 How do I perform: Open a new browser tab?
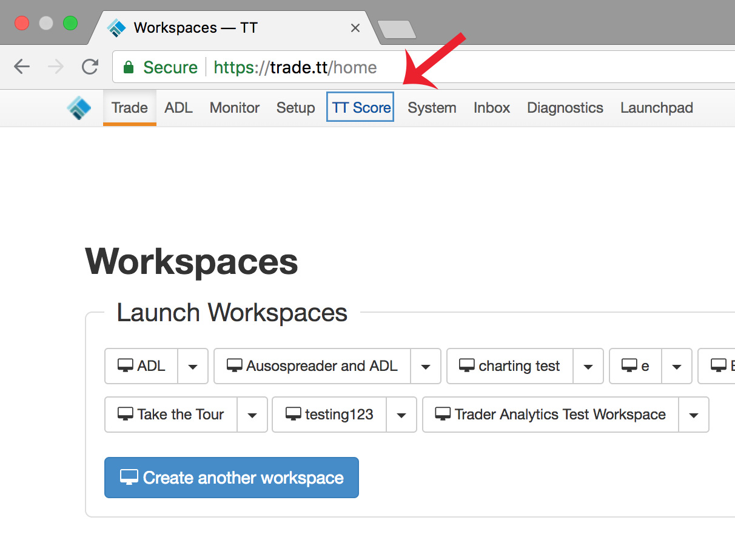click(397, 29)
